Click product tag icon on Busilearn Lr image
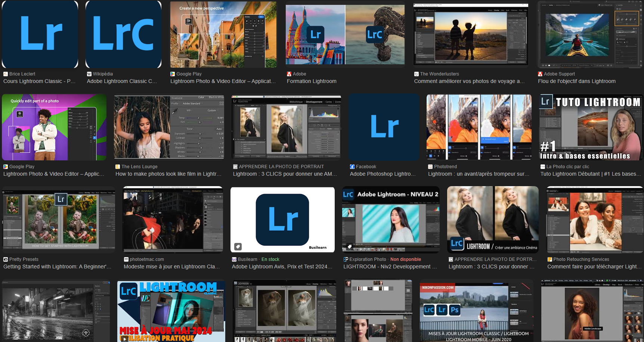644x342 pixels. tap(238, 247)
